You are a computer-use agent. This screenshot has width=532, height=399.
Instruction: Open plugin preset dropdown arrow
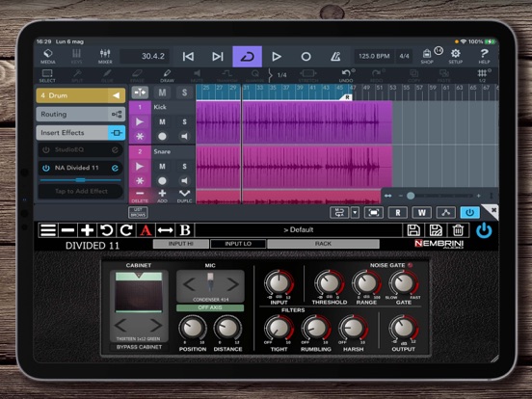[x=355, y=213]
